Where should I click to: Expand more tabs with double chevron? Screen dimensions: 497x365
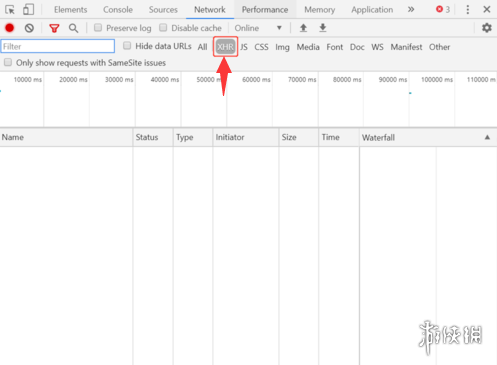[x=411, y=9]
